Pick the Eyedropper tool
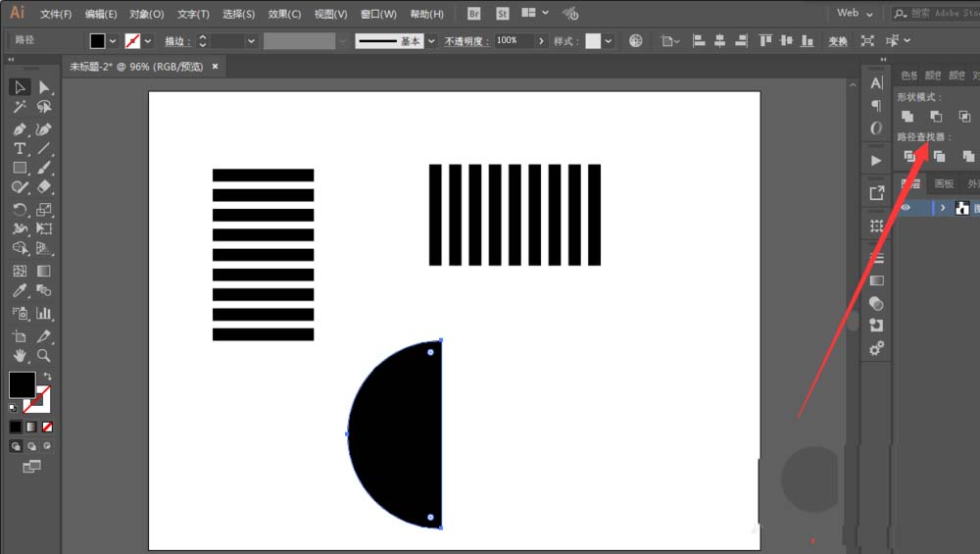980x554 pixels. tap(20, 291)
